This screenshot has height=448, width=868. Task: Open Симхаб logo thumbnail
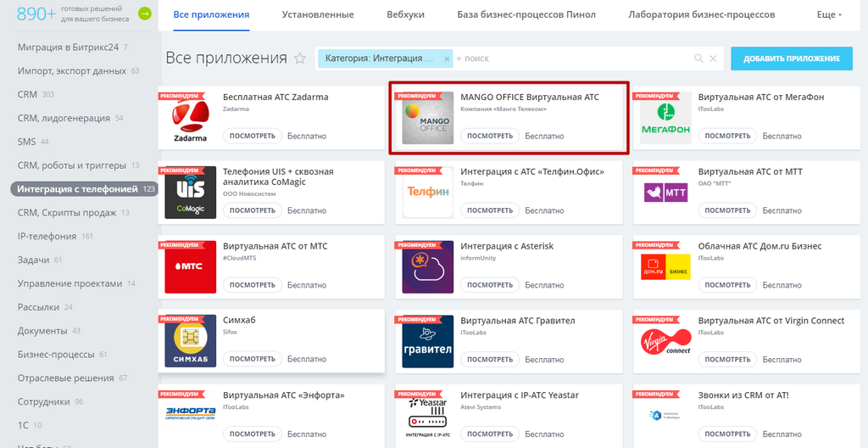pyautogui.click(x=190, y=341)
